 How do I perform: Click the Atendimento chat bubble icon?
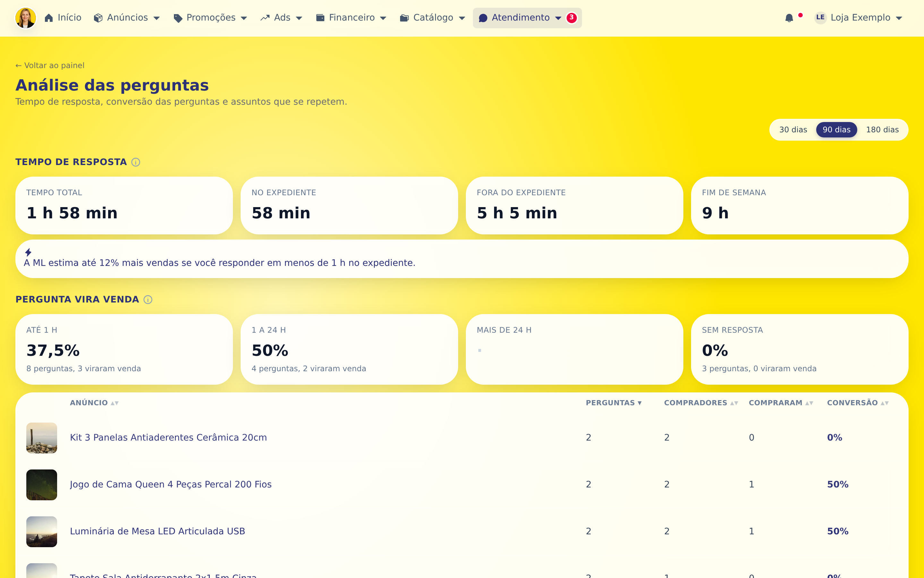pos(483,18)
